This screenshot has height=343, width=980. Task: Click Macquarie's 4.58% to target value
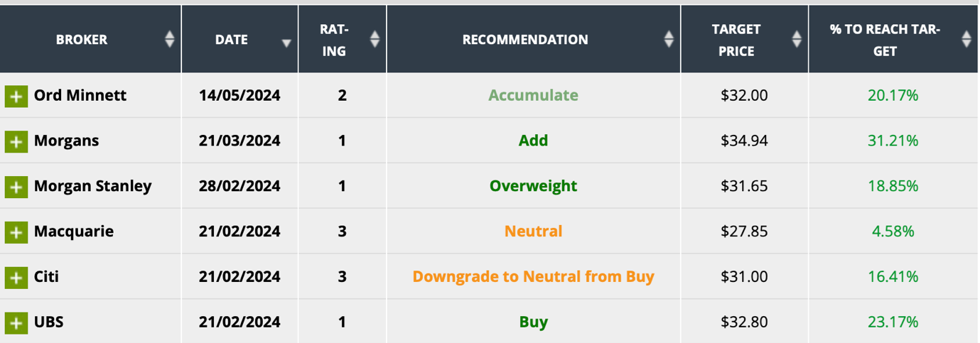[x=893, y=232]
